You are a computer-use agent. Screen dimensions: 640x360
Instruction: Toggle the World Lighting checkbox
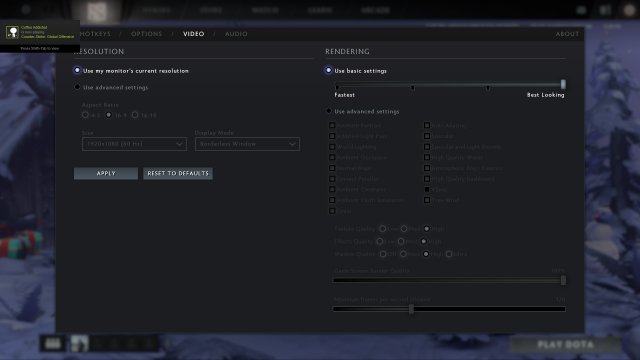pos(332,147)
